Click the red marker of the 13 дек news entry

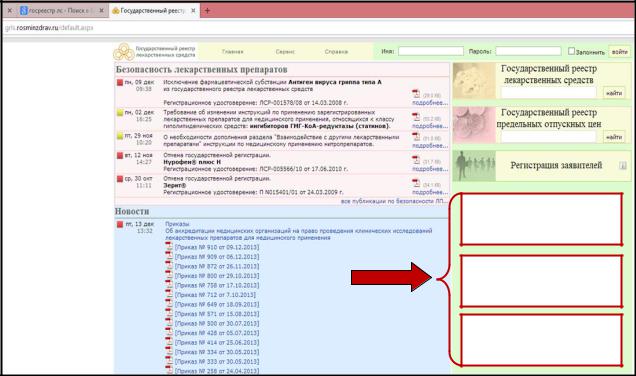120,224
